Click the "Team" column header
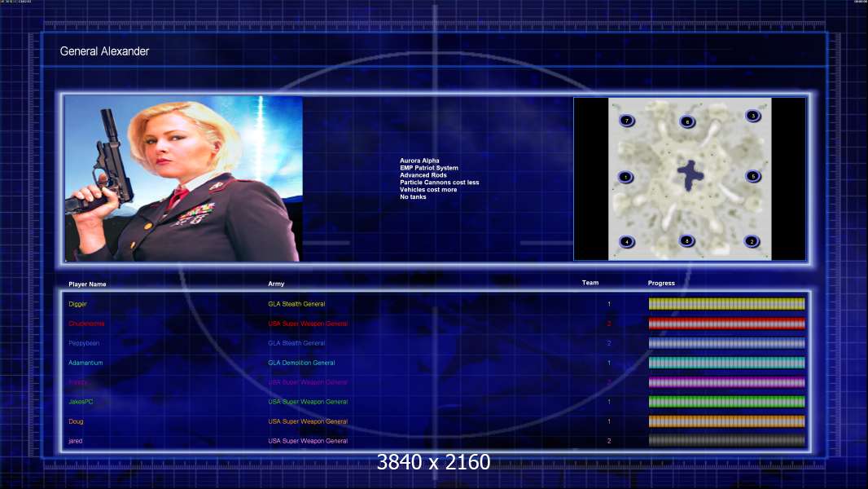The width and height of the screenshot is (868, 489). 590,283
